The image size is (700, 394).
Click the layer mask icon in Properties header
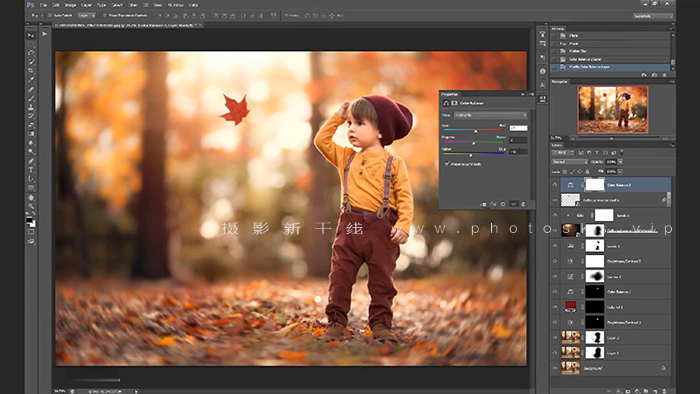point(454,103)
